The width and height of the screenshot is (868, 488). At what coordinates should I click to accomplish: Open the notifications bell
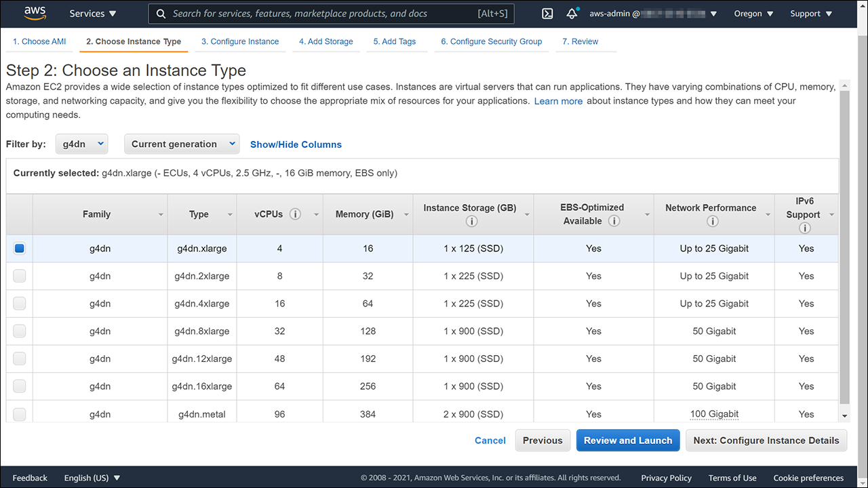click(572, 14)
